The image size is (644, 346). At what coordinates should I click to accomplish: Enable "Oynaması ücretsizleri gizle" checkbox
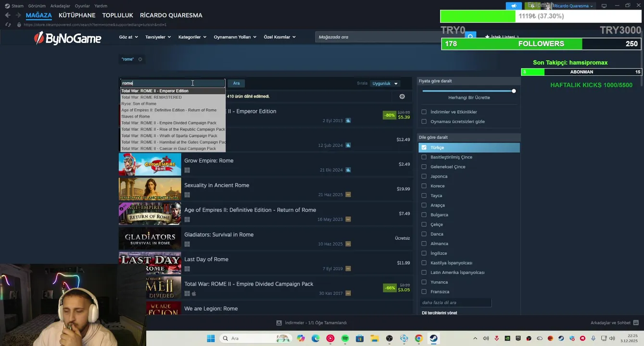[x=424, y=122]
